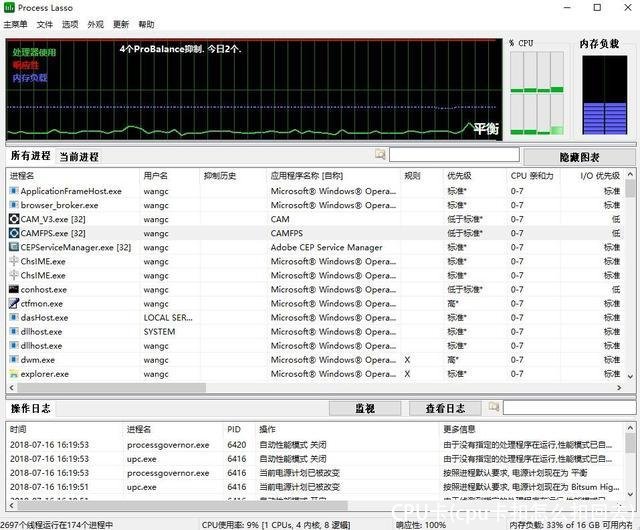Click the Process Lasso title bar icon

coord(9,7)
